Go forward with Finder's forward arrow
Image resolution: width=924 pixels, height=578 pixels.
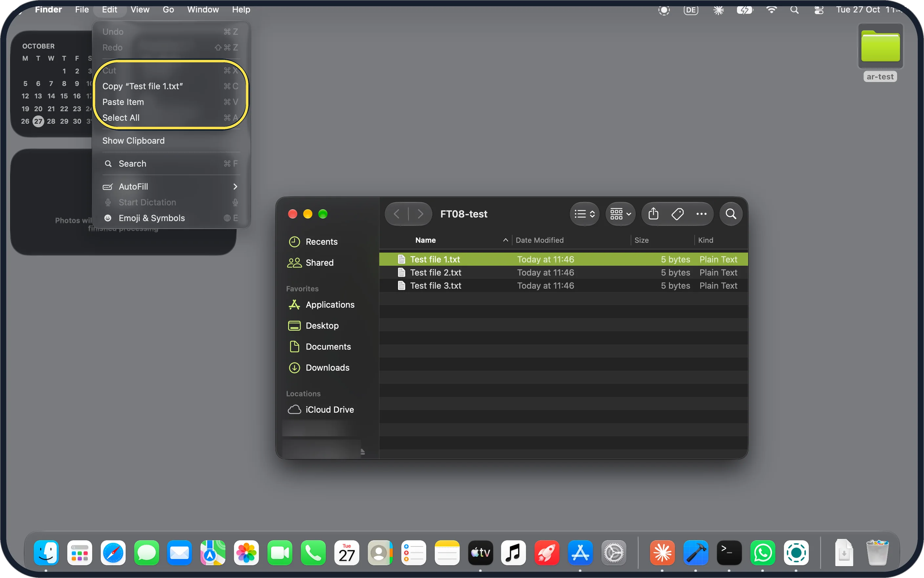click(x=420, y=214)
